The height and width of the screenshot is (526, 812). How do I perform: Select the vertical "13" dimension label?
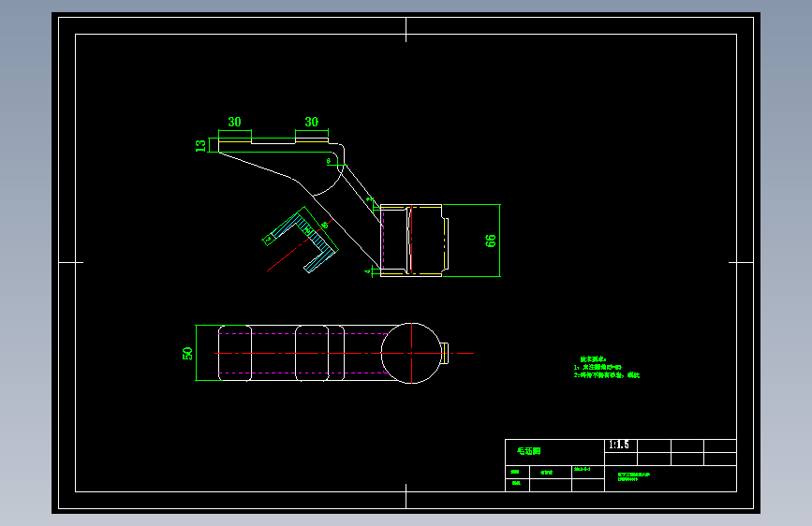click(x=200, y=145)
